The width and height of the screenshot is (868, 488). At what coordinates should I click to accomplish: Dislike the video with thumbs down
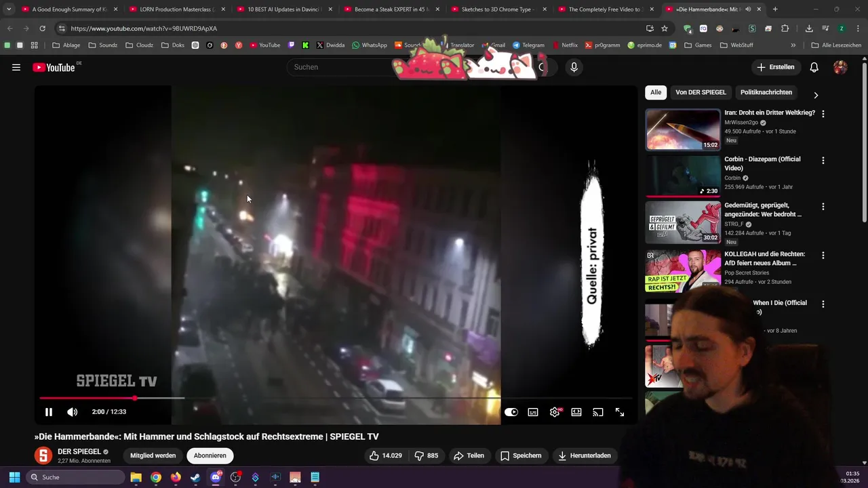[x=427, y=455]
